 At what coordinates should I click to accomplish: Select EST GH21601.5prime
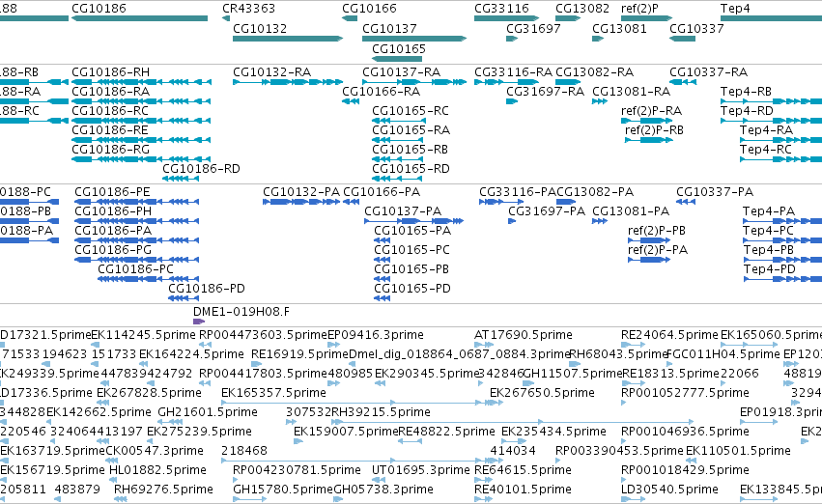[208, 413]
